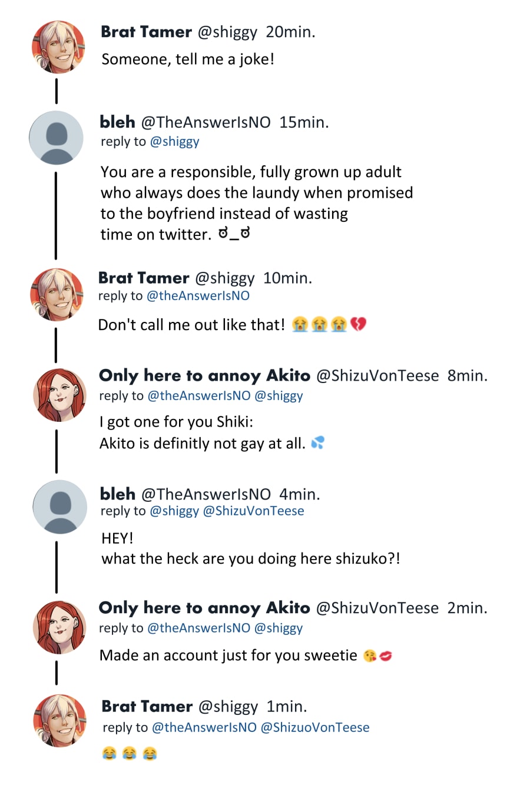This screenshot has height=812, width=530.
Task: Click the kiss mark emoji after 'sweetie'
Action: coord(386,655)
